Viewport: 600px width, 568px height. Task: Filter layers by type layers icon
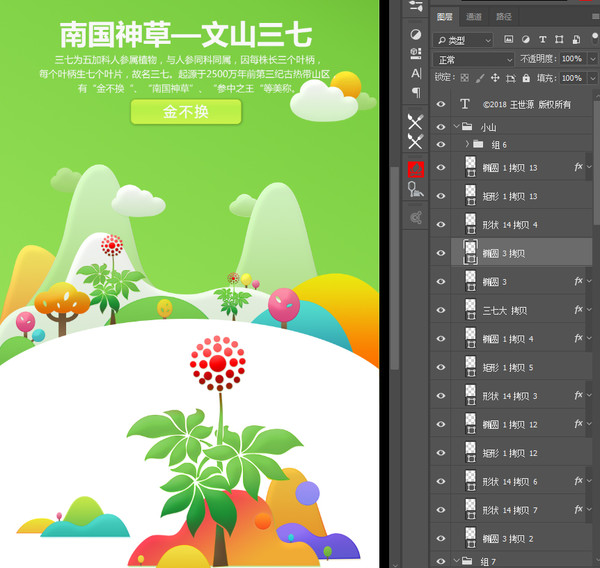coord(542,39)
